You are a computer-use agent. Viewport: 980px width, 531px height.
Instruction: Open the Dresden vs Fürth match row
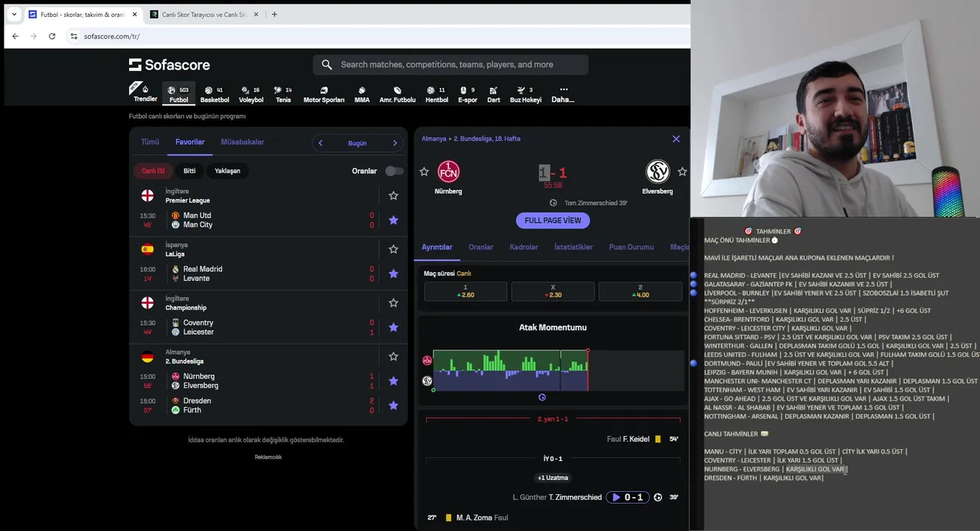(x=268, y=406)
